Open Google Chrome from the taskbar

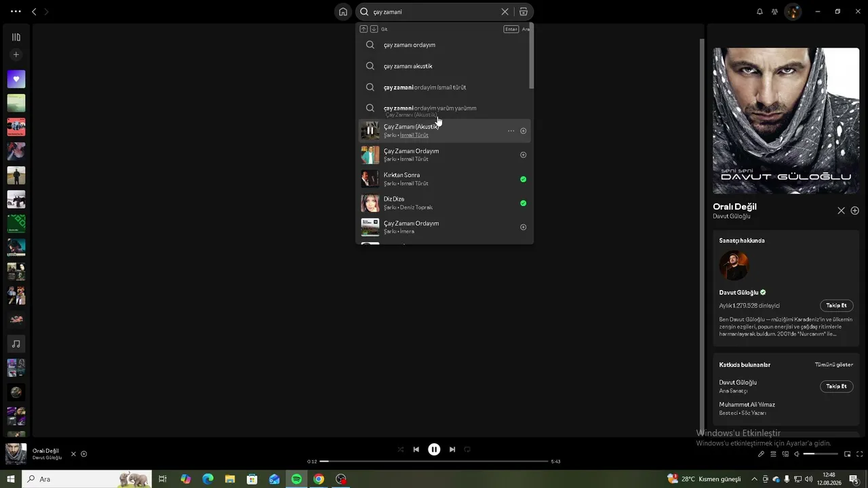319,479
